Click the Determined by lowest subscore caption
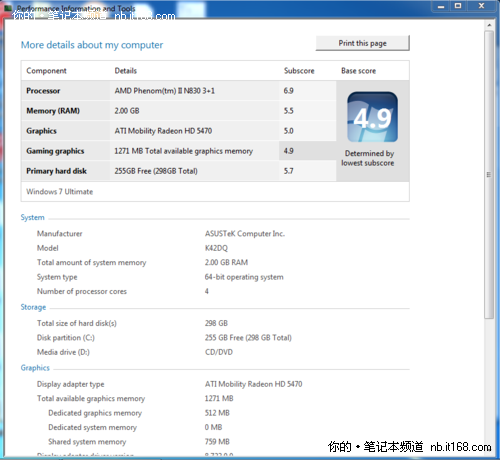 [368, 158]
